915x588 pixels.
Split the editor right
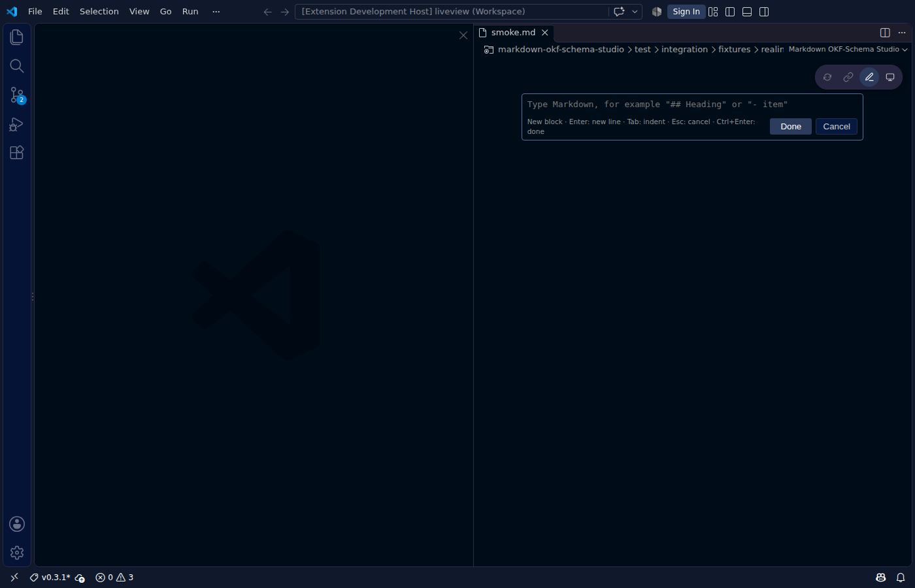885,33
